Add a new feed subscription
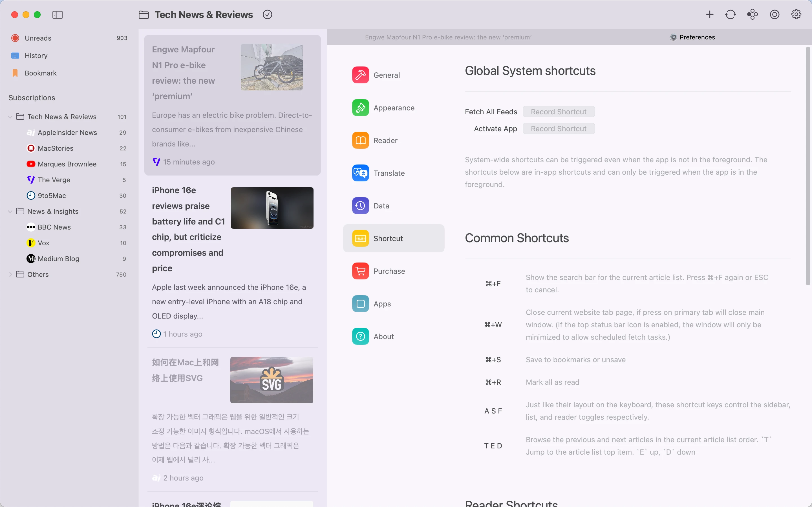This screenshot has width=812, height=507. [709, 14]
